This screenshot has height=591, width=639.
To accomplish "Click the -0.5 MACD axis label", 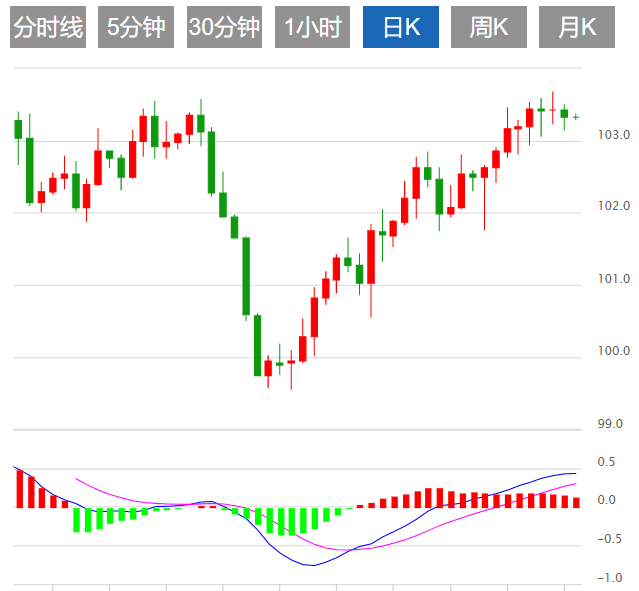I will click(610, 539).
